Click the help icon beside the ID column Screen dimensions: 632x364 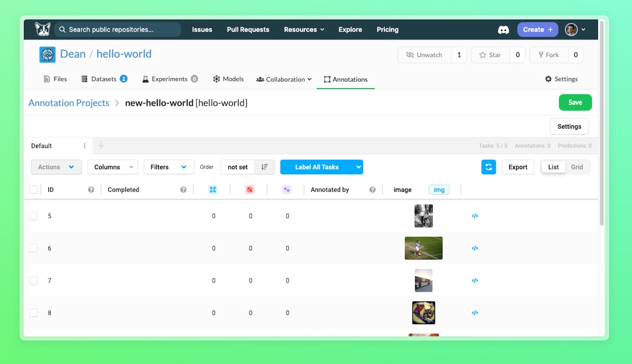(x=91, y=190)
